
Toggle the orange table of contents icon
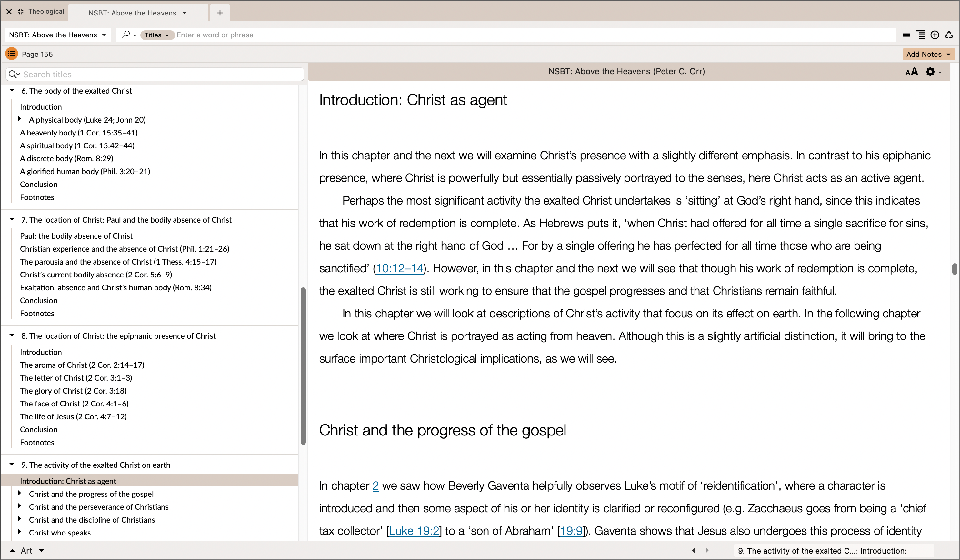click(x=11, y=54)
